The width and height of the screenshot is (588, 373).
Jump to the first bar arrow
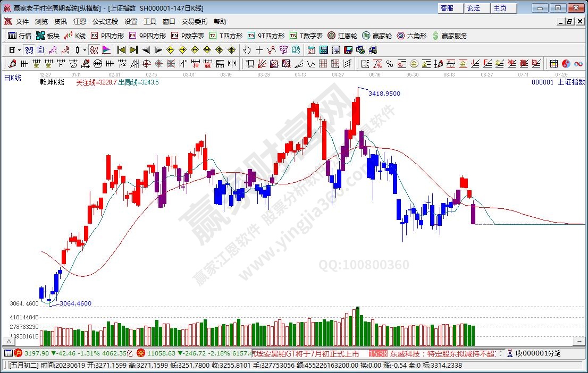click(x=121, y=50)
